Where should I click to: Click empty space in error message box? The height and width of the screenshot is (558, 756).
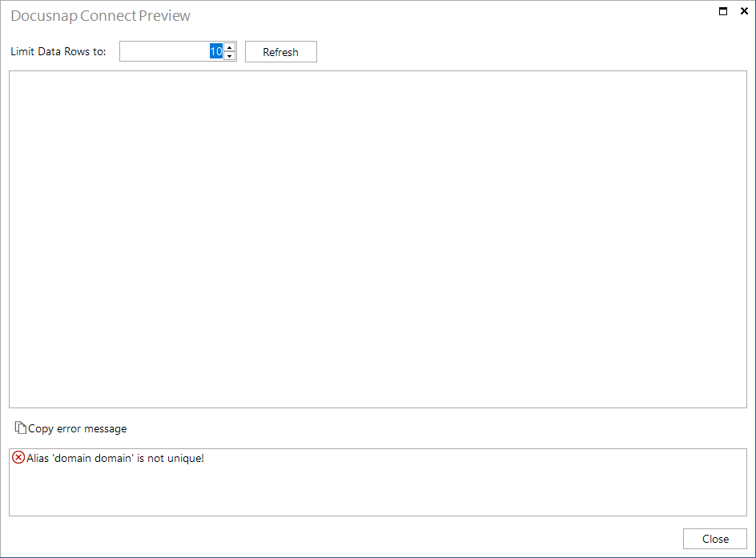[378, 492]
